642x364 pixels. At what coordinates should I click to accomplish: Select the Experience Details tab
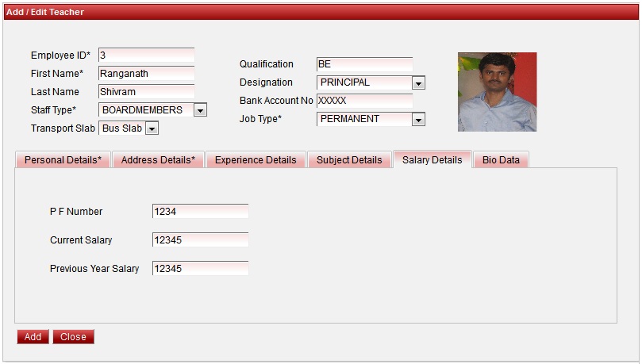(x=256, y=160)
